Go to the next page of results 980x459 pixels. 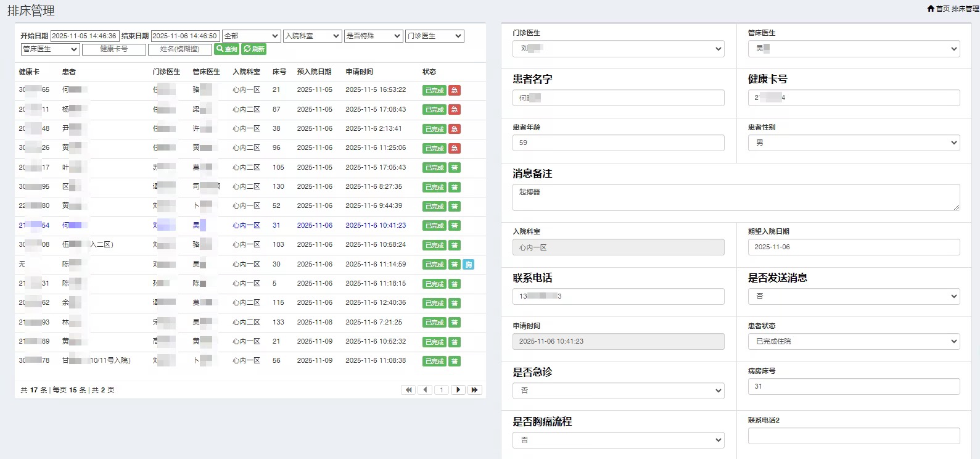pyautogui.click(x=458, y=390)
